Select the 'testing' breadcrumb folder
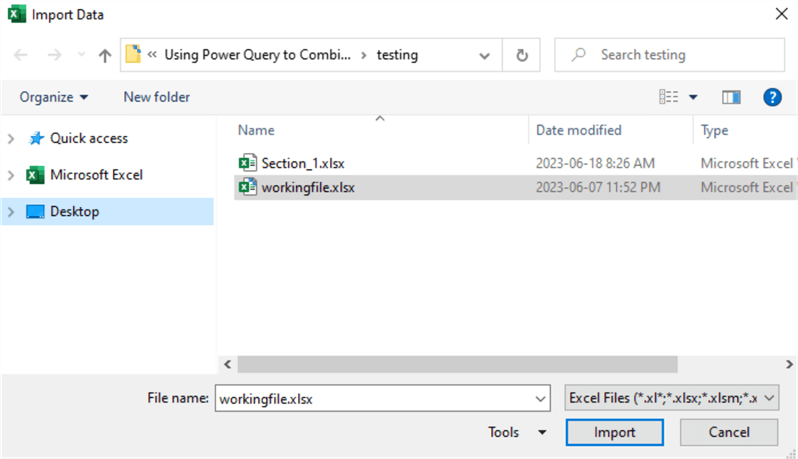Screen dimensions: 798x459 coord(397,54)
